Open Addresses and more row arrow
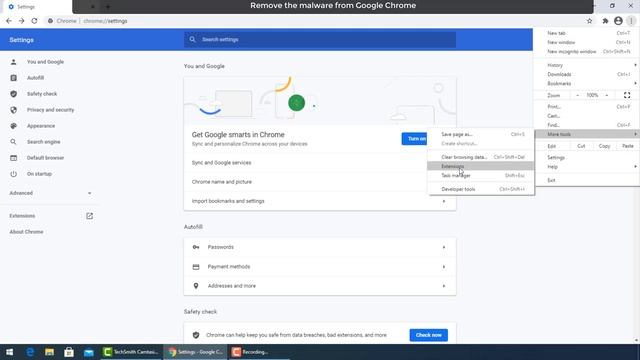 pyautogui.click(x=444, y=286)
